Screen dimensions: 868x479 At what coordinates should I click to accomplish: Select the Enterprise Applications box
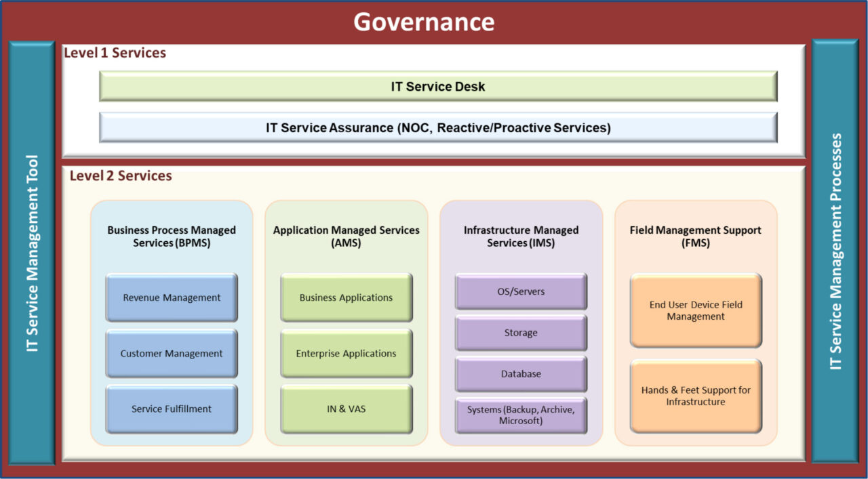[346, 353]
